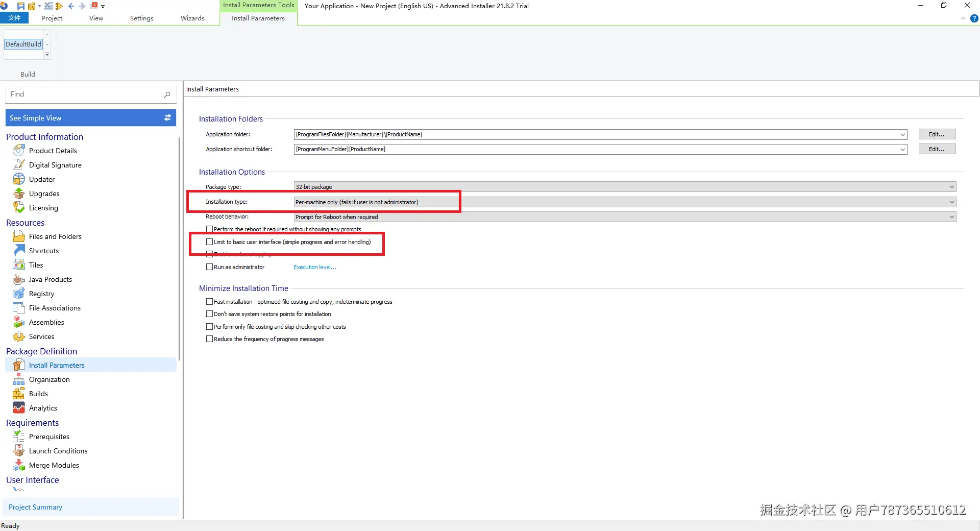Check Don't save system restore points
The width and height of the screenshot is (980, 531).
pyautogui.click(x=209, y=314)
